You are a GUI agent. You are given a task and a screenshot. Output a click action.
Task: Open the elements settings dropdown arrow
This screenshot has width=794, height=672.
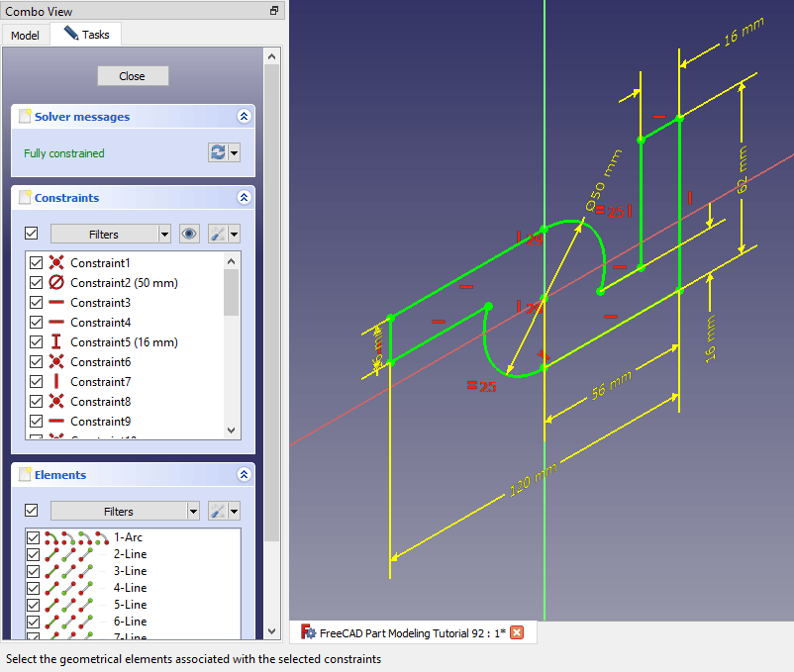234,511
